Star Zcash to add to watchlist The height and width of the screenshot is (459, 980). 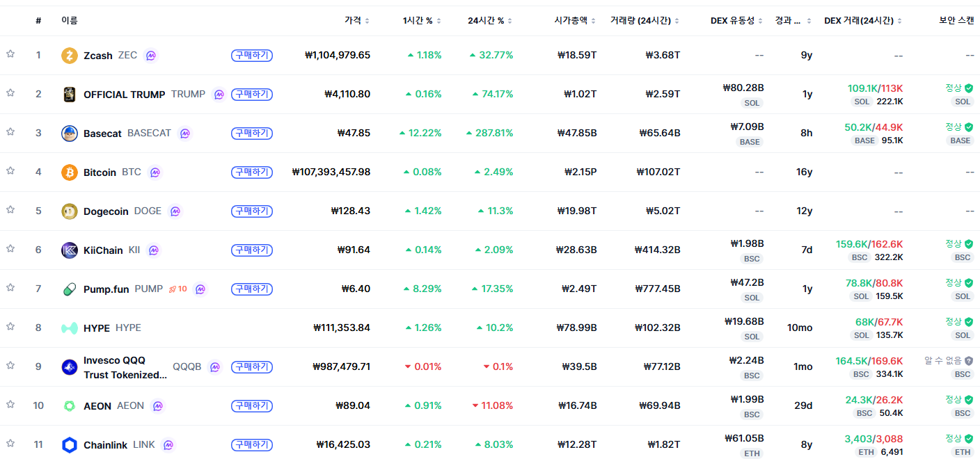(10, 54)
